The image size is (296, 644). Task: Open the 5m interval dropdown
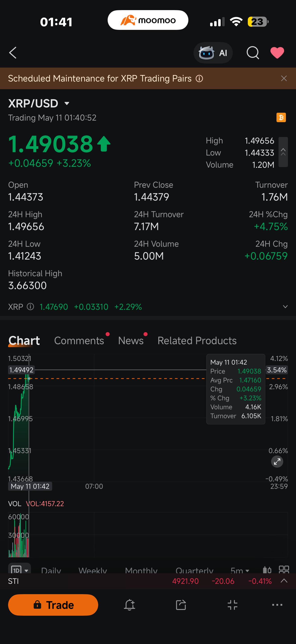point(240,570)
